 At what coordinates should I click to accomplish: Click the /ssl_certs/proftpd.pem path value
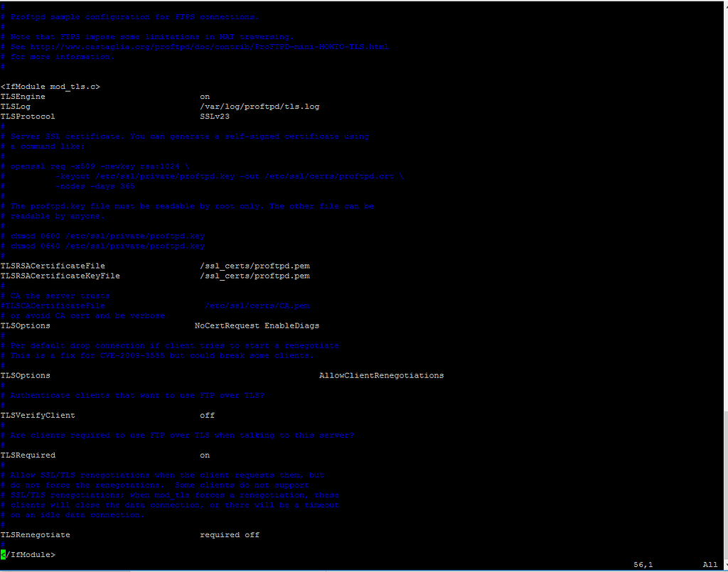click(x=254, y=265)
